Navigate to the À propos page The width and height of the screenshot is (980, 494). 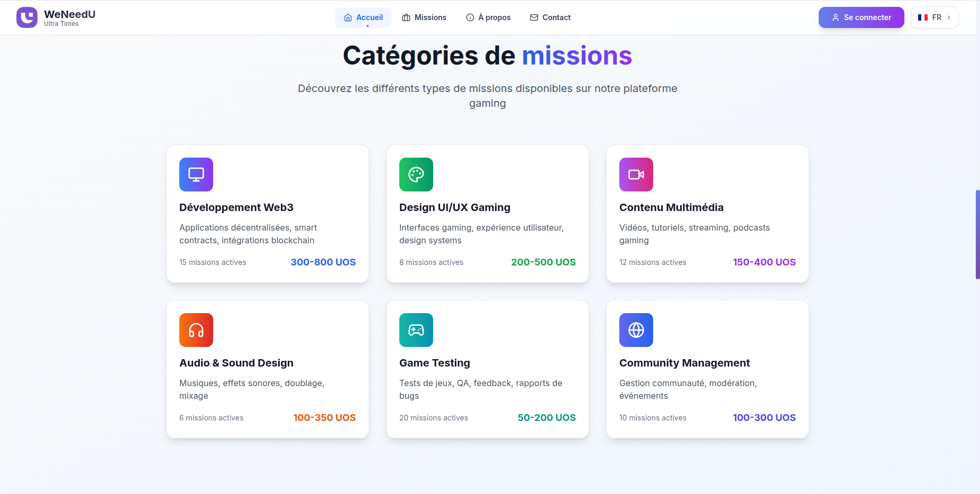coord(488,17)
